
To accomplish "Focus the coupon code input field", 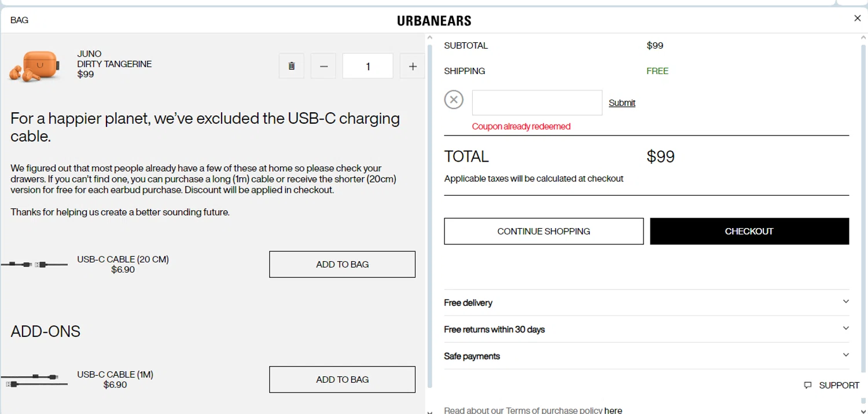I will pyautogui.click(x=537, y=102).
